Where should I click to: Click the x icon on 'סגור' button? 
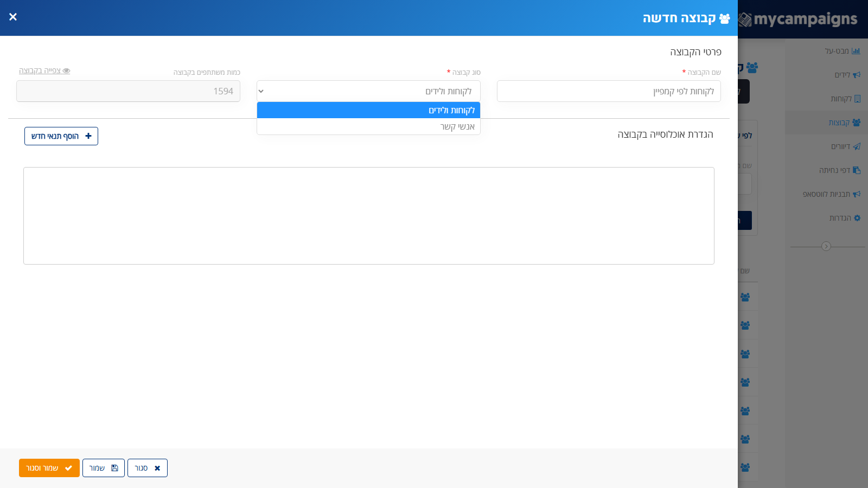click(x=157, y=468)
